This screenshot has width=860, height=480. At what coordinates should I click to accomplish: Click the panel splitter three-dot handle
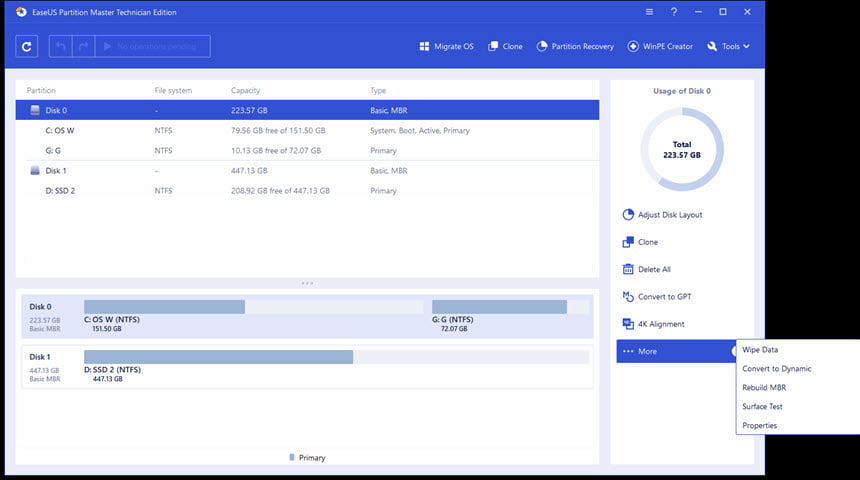point(307,283)
